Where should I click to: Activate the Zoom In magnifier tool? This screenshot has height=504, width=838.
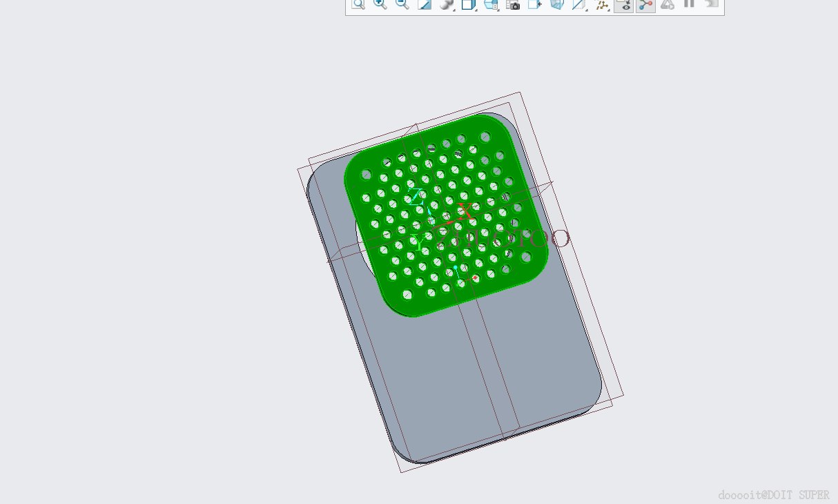(x=380, y=4)
